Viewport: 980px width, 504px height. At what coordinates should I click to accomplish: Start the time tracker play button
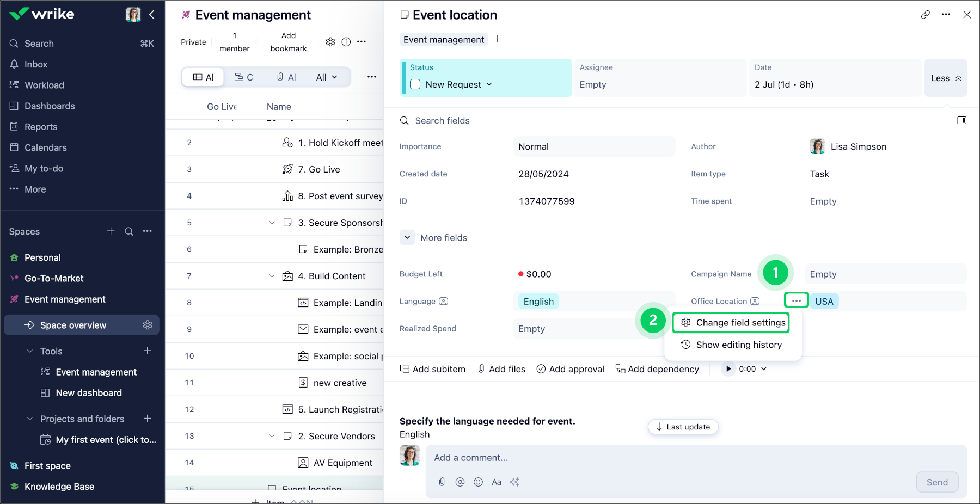tap(728, 369)
